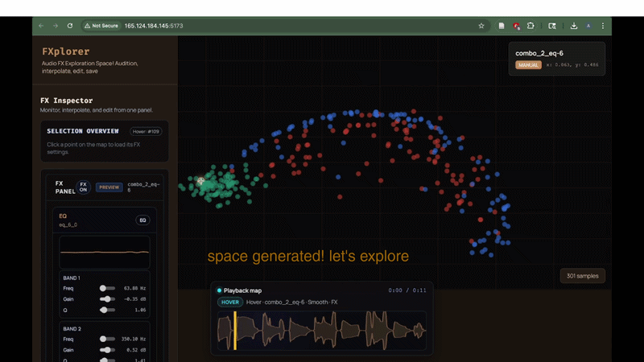This screenshot has height=362, width=644.
Task: Click the EQ response curve display
Action: pyautogui.click(x=105, y=252)
